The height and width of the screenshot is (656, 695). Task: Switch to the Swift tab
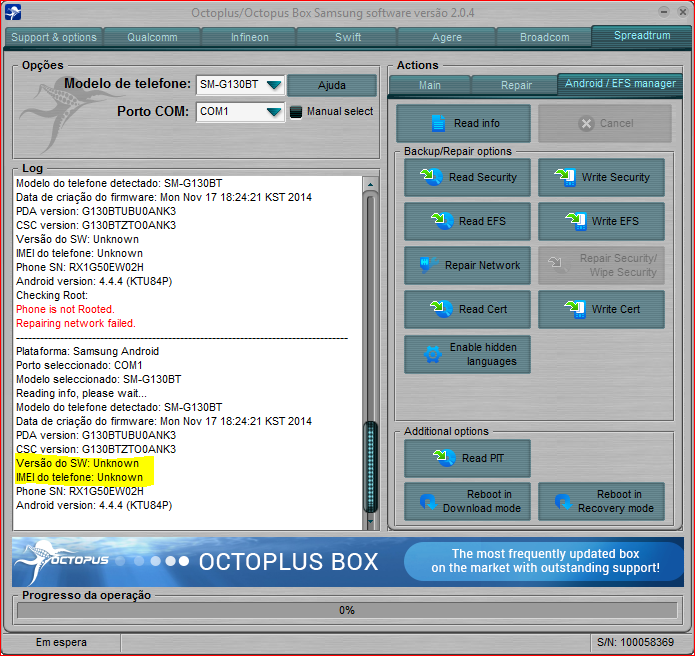click(x=348, y=37)
